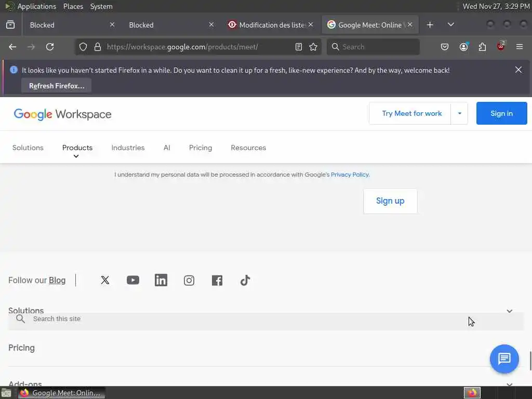Expand the Products navigation chevron
This screenshot has height=399, width=532.
click(76, 156)
